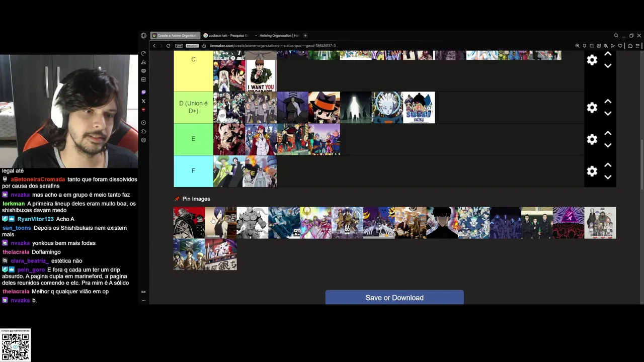Viewport: 644px width, 362px height.
Task: Select the green-haired character image in F row
Action: coord(229,171)
